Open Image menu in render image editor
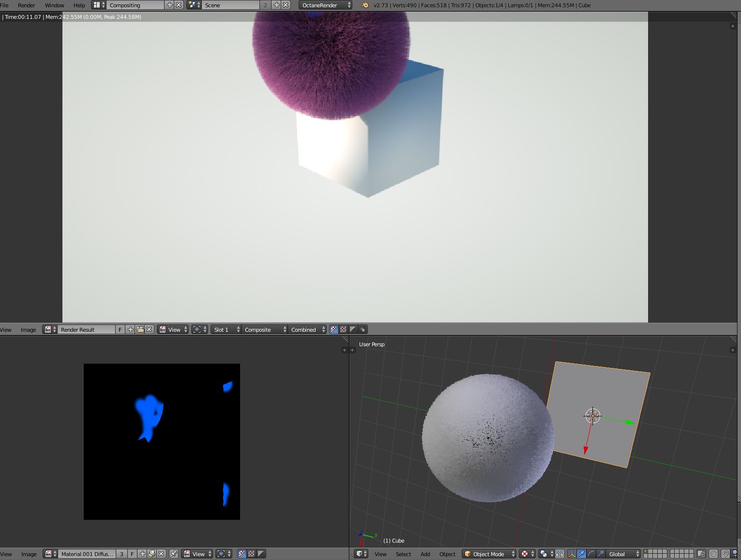Viewport: 741px width, 560px height. pos(28,330)
